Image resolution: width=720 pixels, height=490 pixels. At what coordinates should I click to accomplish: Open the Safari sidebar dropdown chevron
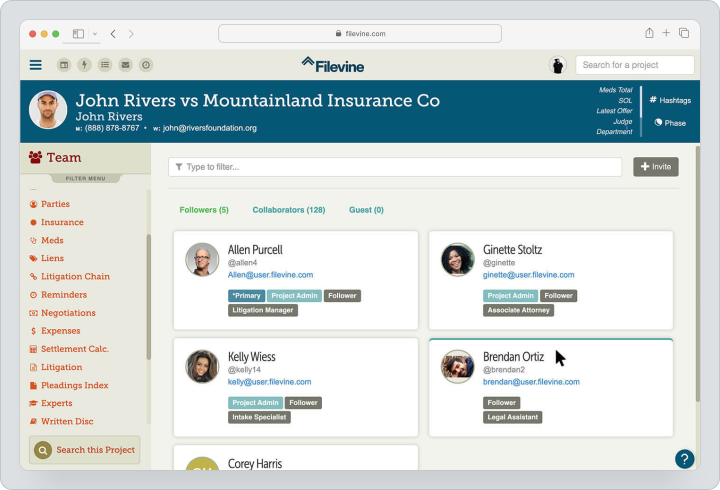click(95, 34)
